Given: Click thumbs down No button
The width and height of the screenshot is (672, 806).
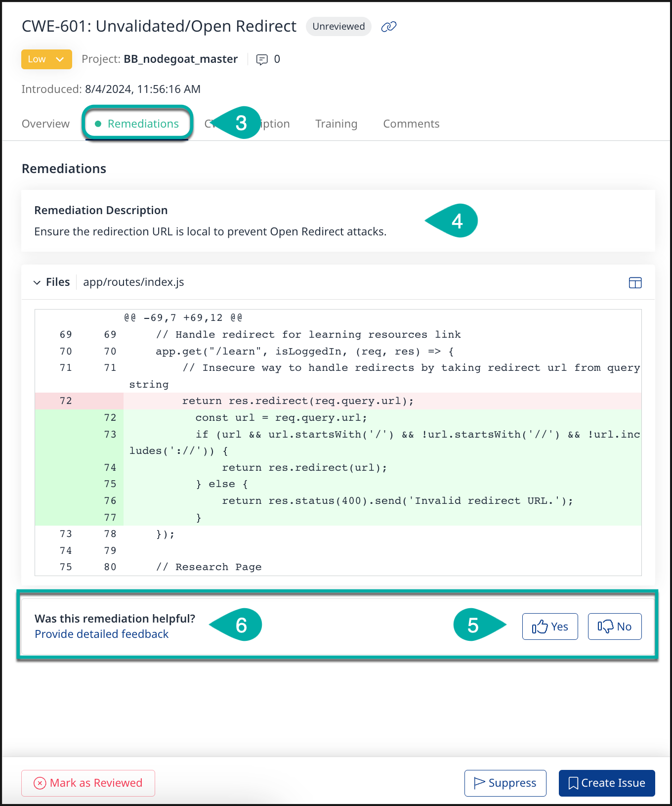Looking at the screenshot, I should click(x=614, y=627).
